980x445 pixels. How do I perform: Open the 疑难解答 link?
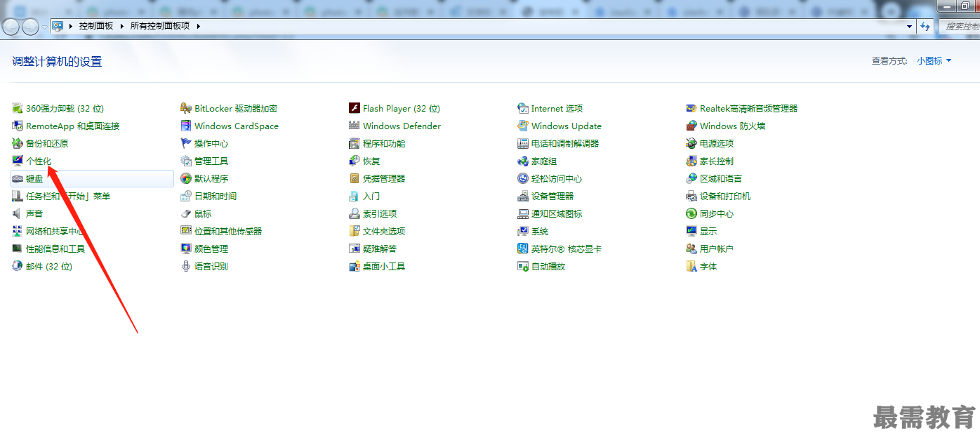(x=380, y=248)
